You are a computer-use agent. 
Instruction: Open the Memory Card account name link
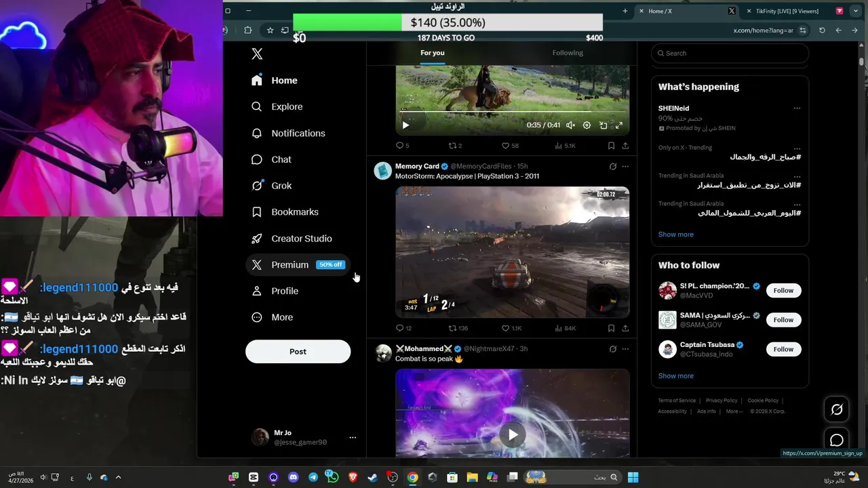417,166
